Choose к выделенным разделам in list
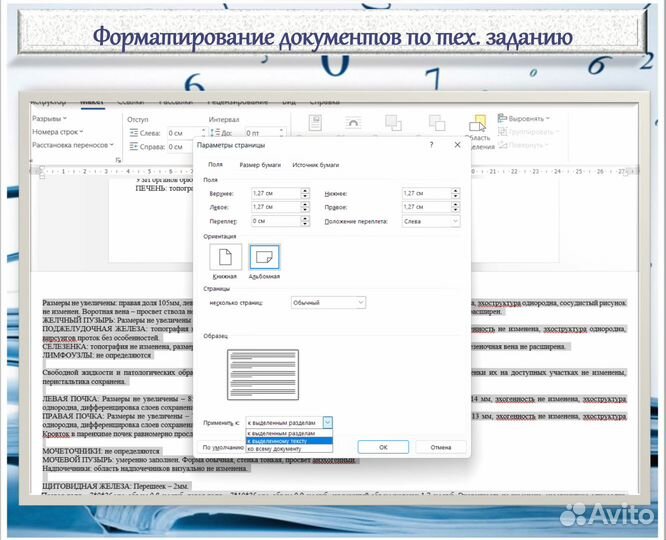 [289, 433]
